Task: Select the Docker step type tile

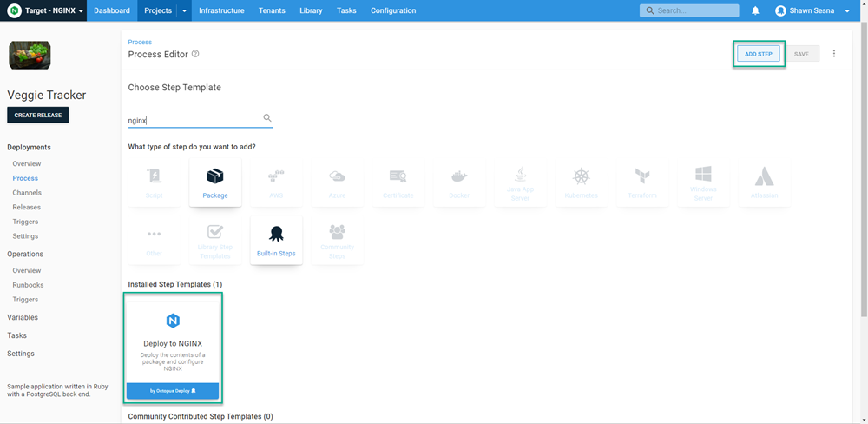Action: click(458, 182)
